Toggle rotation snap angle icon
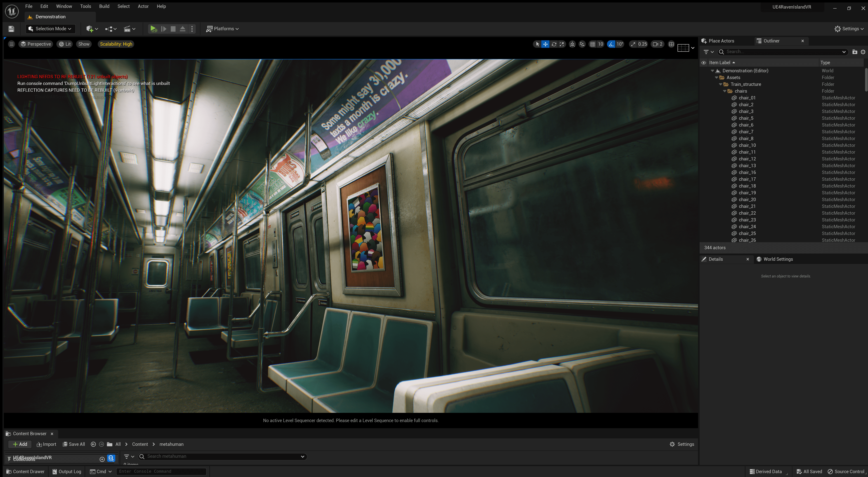This screenshot has width=868, height=477. 611,44
